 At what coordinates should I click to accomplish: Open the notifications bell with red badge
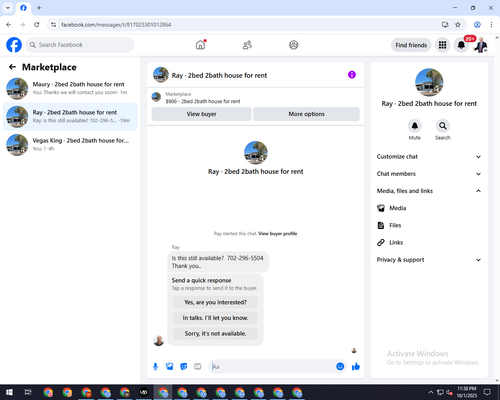pyautogui.click(x=461, y=45)
